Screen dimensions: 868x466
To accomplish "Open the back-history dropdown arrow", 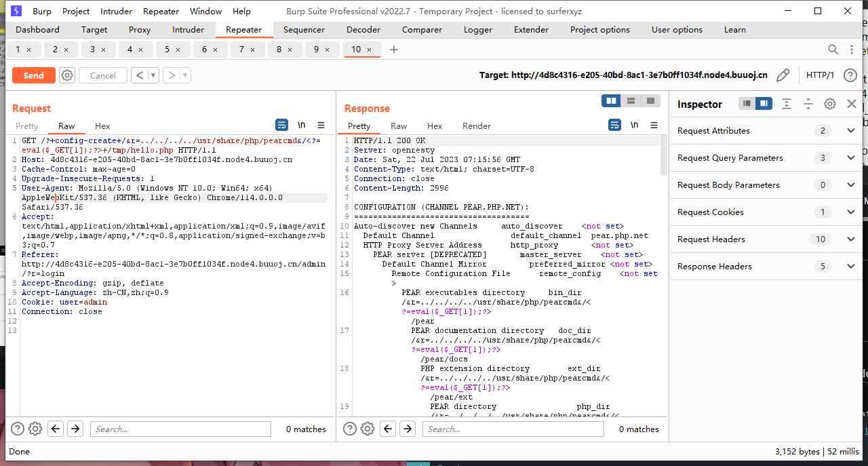I will tap(154, 75).
